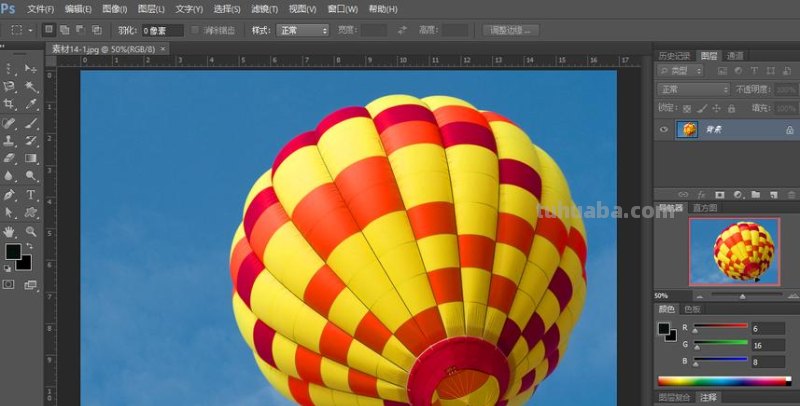Switch to the 历史记录 tab
800x406 pixels.
point(674,55)
